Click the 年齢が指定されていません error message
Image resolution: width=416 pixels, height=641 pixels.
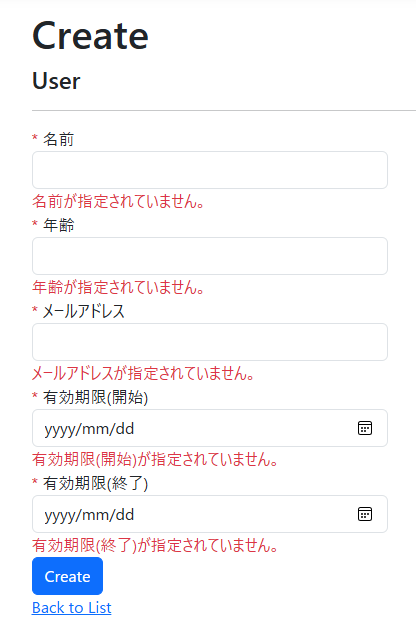[119, 287]
